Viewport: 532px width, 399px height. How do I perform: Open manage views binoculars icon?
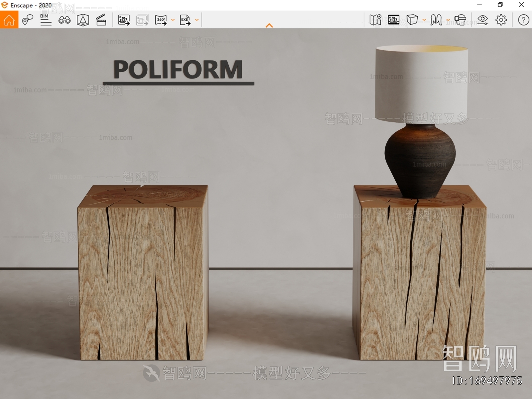pyautogui.click(x=64, y=20)
